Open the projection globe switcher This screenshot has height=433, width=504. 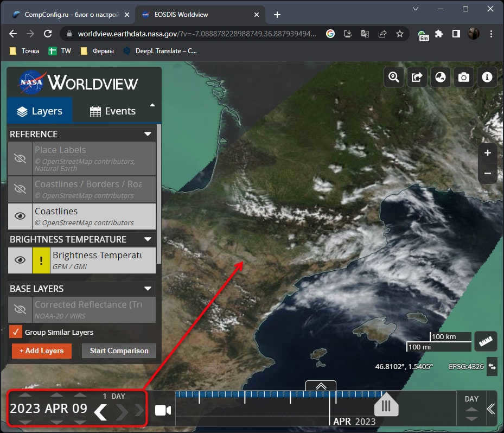[x=441, y=77]
